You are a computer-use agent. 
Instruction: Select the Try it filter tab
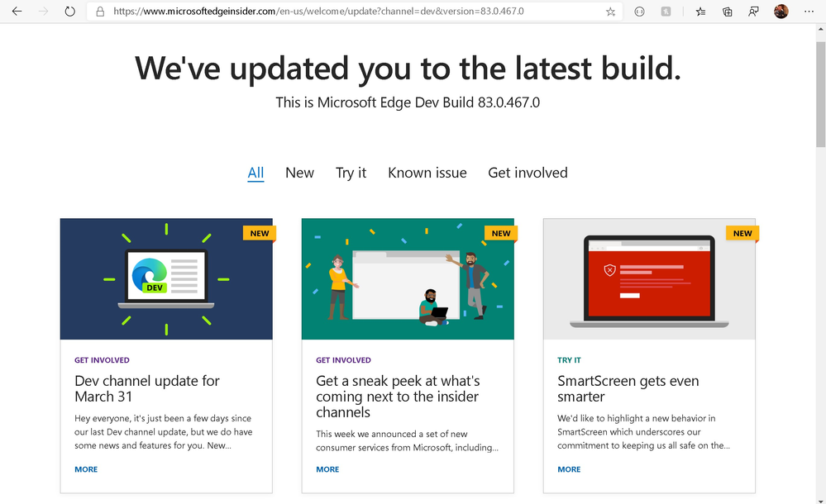click(351, 173)
